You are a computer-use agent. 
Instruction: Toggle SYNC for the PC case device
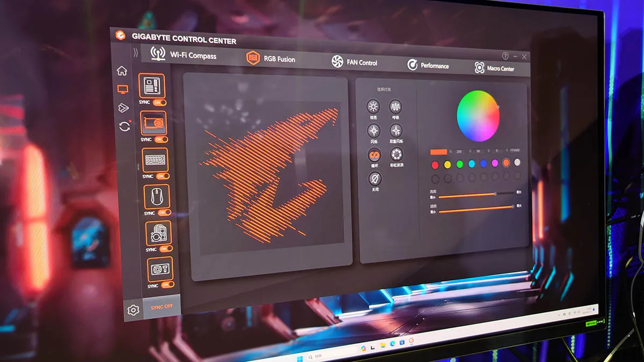(x=166, y=249)
